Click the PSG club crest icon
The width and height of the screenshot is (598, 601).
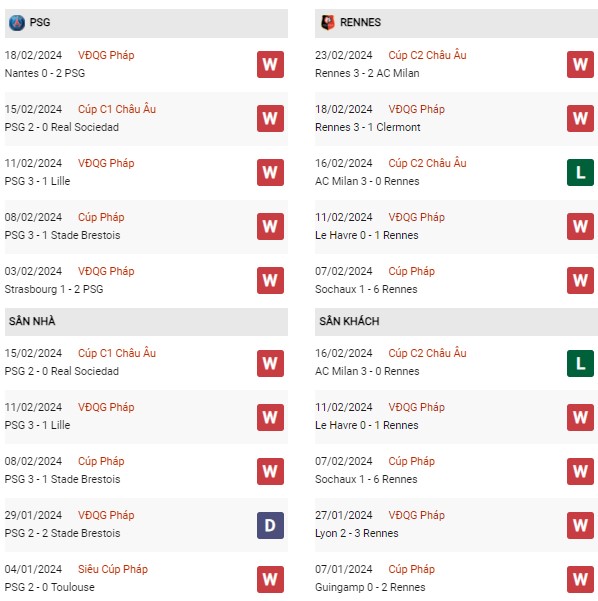[x=17, y=23]
